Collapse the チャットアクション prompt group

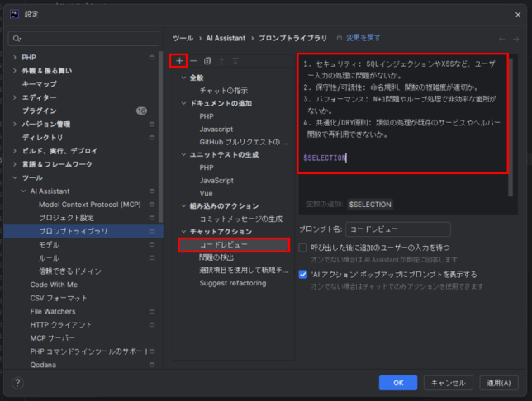(183, 232)
